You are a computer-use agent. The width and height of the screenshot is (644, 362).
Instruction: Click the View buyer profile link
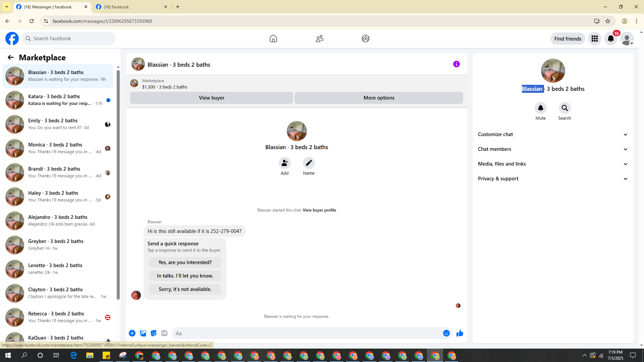point(319,210)
